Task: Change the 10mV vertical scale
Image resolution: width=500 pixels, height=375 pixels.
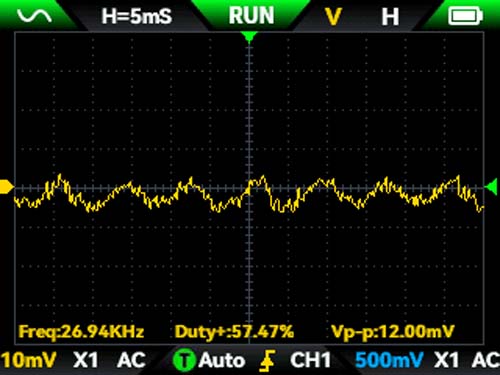Action: point(28,360)
